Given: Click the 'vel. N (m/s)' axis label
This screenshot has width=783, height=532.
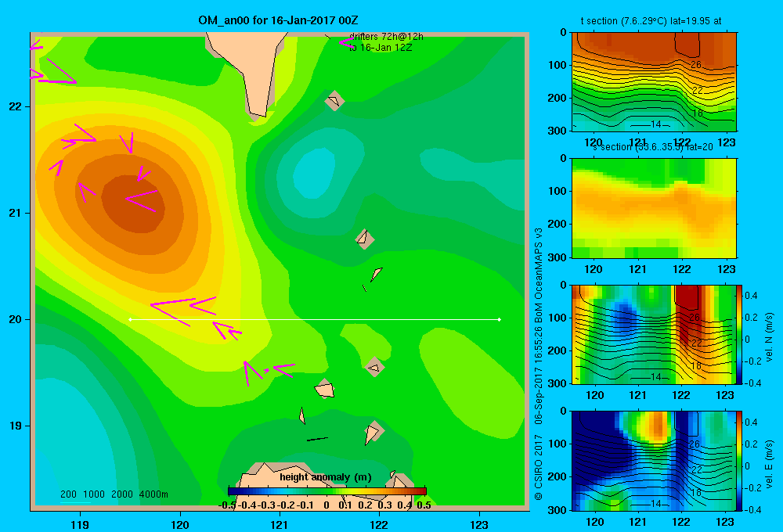Looking at the screenshot, I should 770,337.
